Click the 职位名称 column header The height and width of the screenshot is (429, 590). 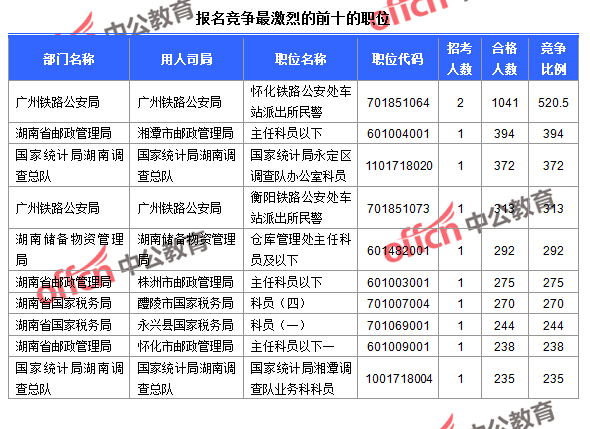300,59
